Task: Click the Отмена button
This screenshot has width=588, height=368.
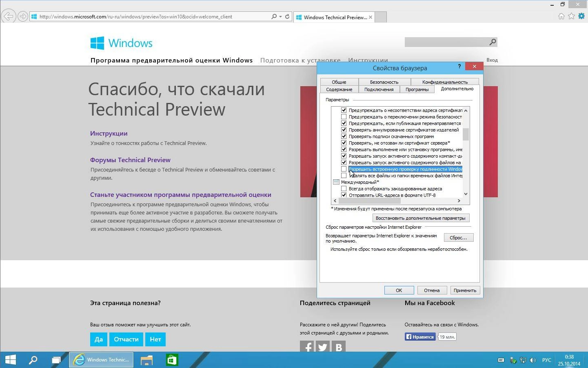Action: (x=432, y=290)
